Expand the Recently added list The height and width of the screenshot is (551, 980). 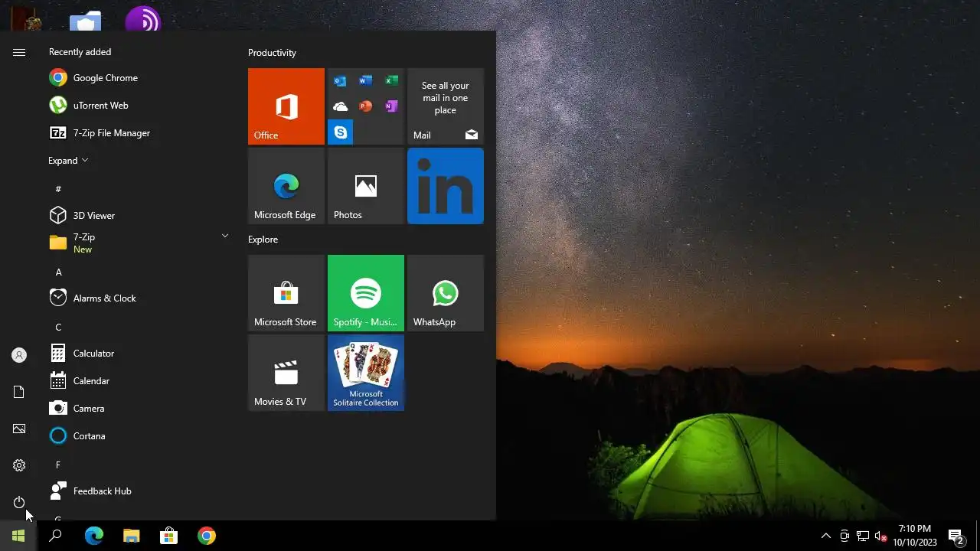point(68,161)
